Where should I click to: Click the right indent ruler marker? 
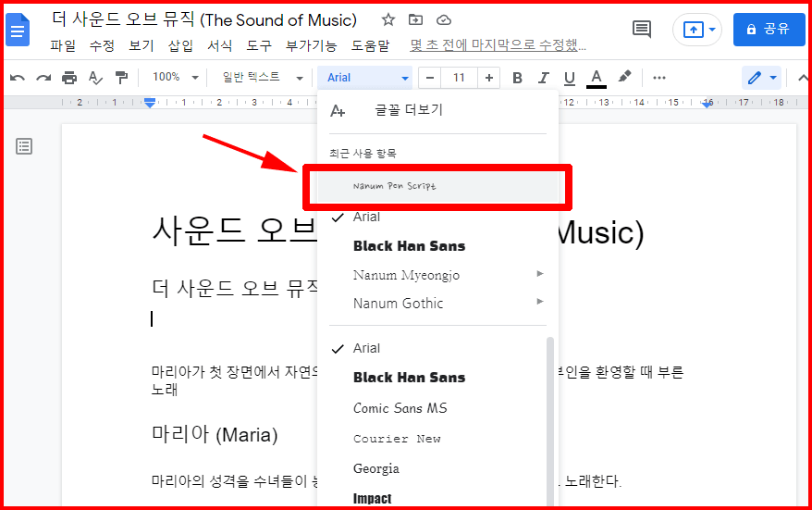pyautogui.click(x=707, y=103)
